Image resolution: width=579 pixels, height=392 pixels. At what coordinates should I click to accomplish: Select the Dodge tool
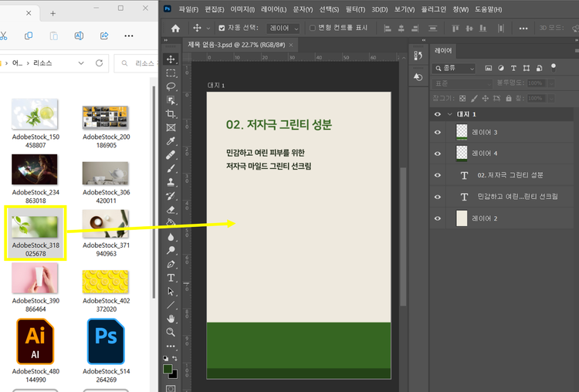point(171,251)
